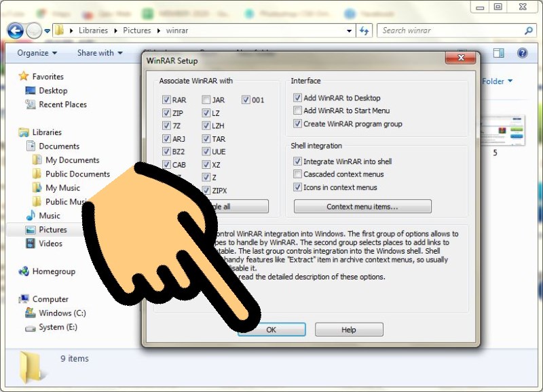This screenshot has width=543, height=392.
Task: Enable Add WinRAR to Start Menu
Action: (x=297, y=111)
